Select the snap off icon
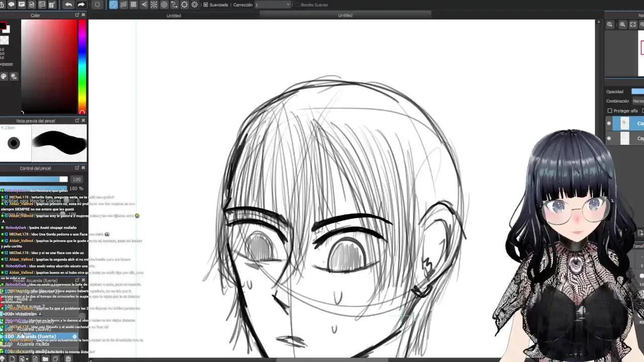Viewport: 644px width, 362px height. (x=114, y=5)
